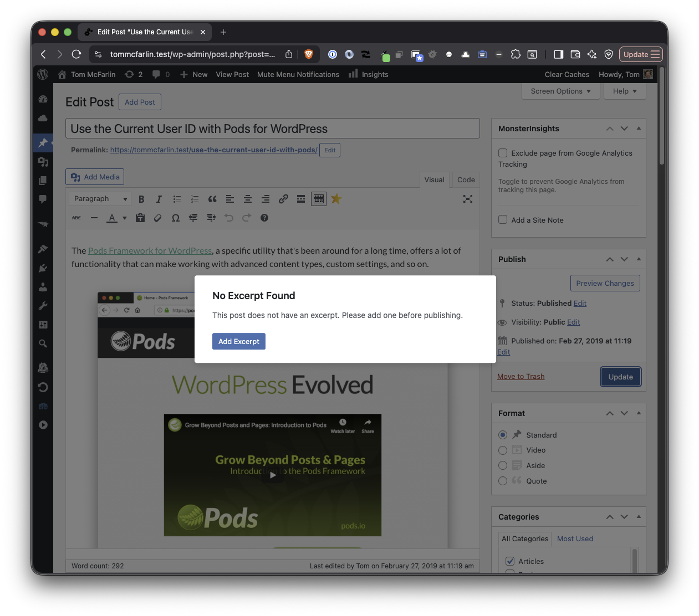Screen dimensions: 699x616
Task: Enable distraction-free fullscreen writing mode
Action: pos(468,199)
